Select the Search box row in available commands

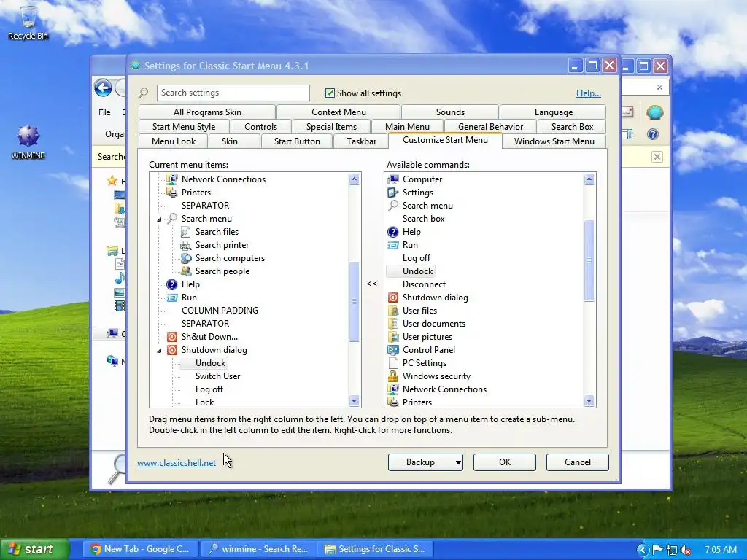pyautogui.click(x=423, y=219)
